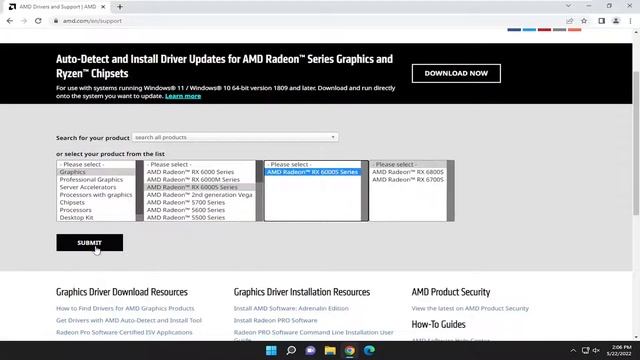Select Processors with graphics option
This screenshot has width=640, height=360.
(x=96, y=195)
